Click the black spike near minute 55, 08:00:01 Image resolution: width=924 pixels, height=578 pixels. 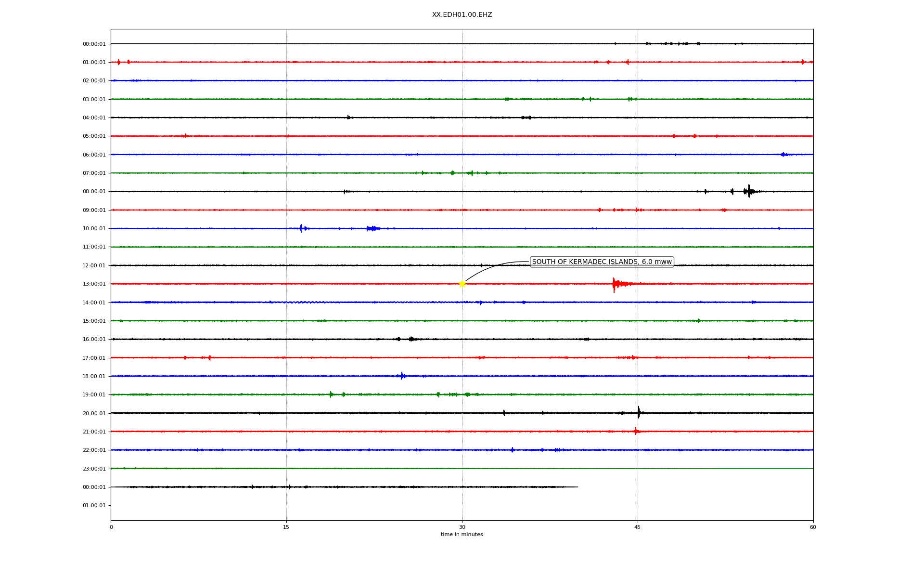(749, 191)
